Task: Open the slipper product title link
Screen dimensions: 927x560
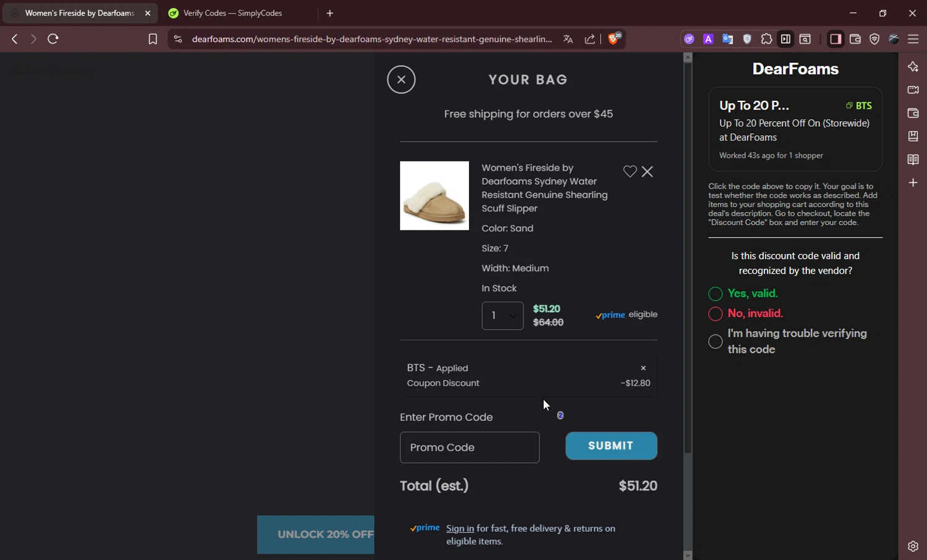Action: click(544, 188)
